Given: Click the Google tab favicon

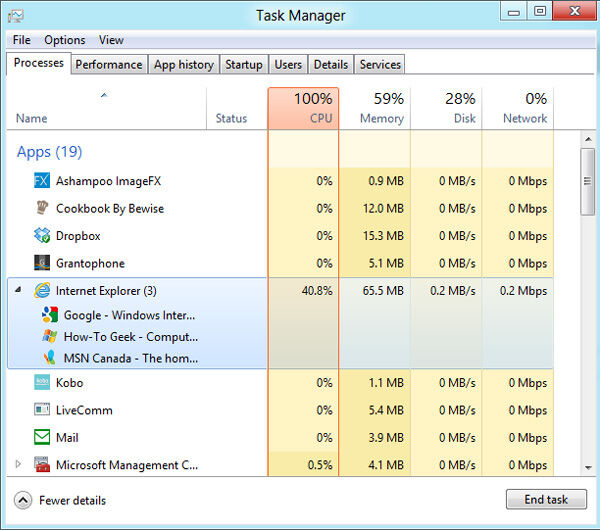Looking at the screenshot, I should [x=50, y=315].
